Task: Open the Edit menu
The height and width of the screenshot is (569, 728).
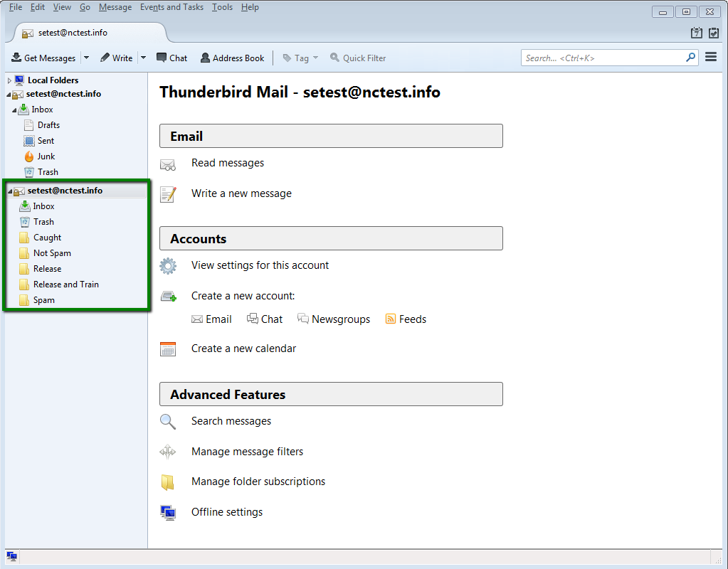Action: coord(38,7)
